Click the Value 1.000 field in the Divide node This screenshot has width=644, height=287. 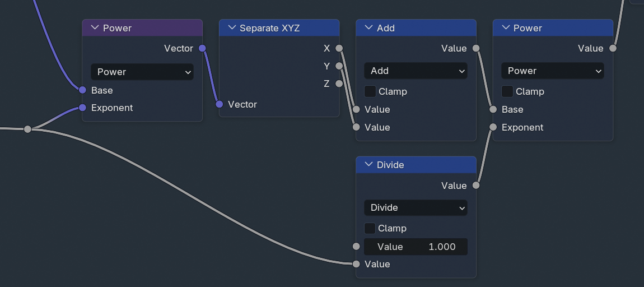coord(416,247)
